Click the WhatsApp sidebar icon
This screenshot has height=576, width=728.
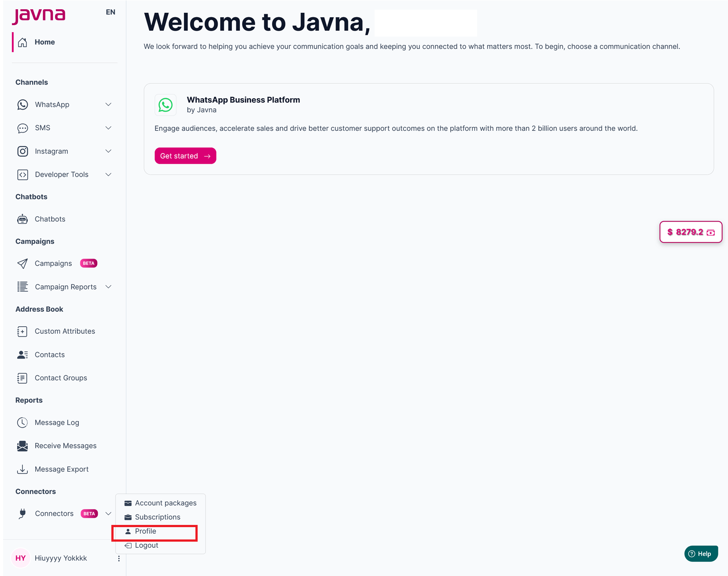click(x=22, y=105)
